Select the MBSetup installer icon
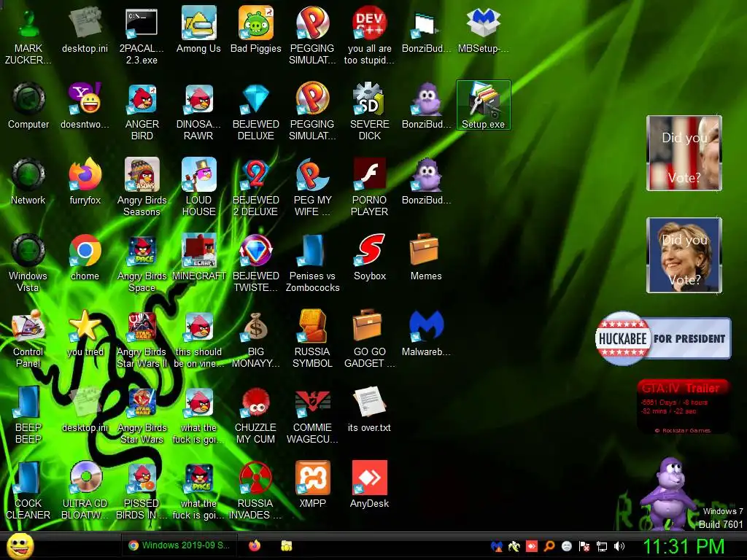The height and width of the screenshot is (560, 747). 483,29
